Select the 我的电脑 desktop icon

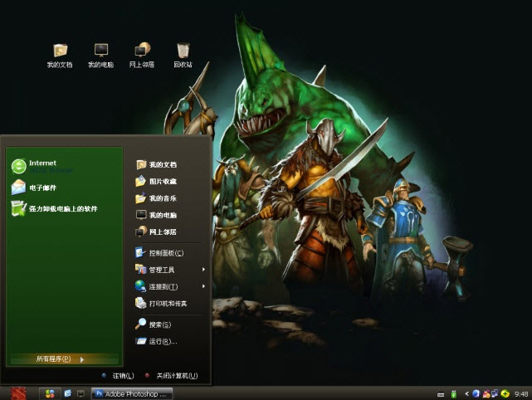[x=100, y=56]
